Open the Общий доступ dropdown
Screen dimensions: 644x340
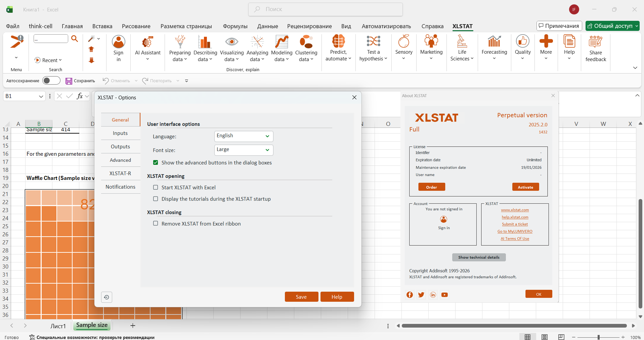(637, 26)
